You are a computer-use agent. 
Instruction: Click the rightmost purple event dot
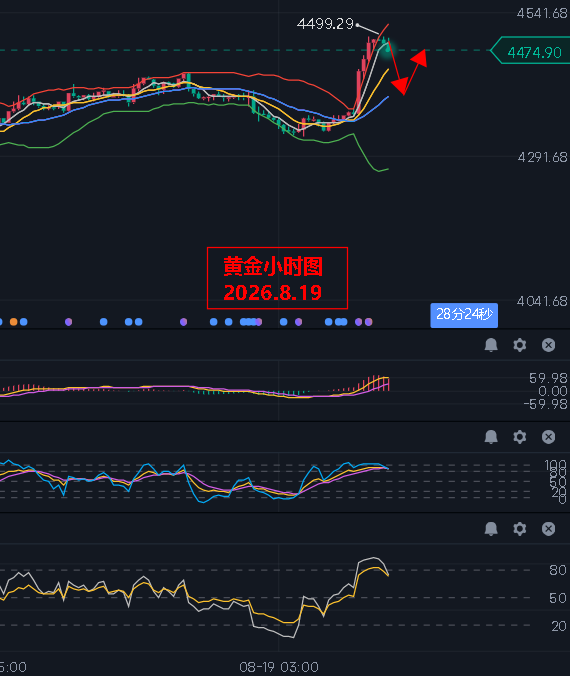369,322
